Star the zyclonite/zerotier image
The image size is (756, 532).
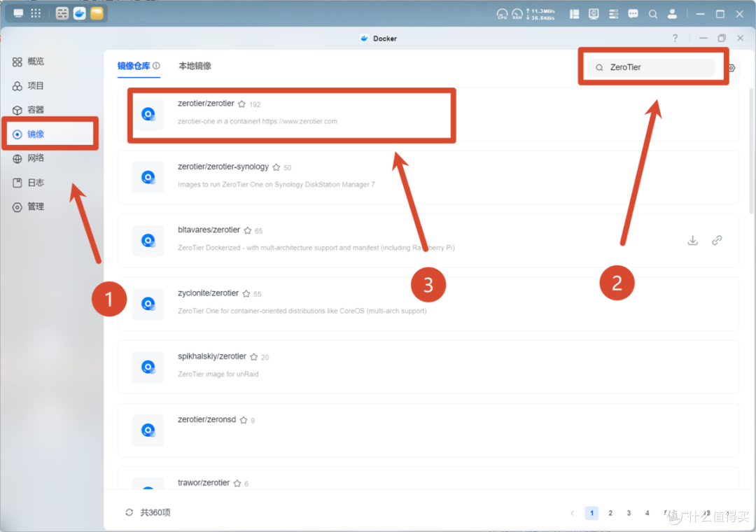click(246, 294)
